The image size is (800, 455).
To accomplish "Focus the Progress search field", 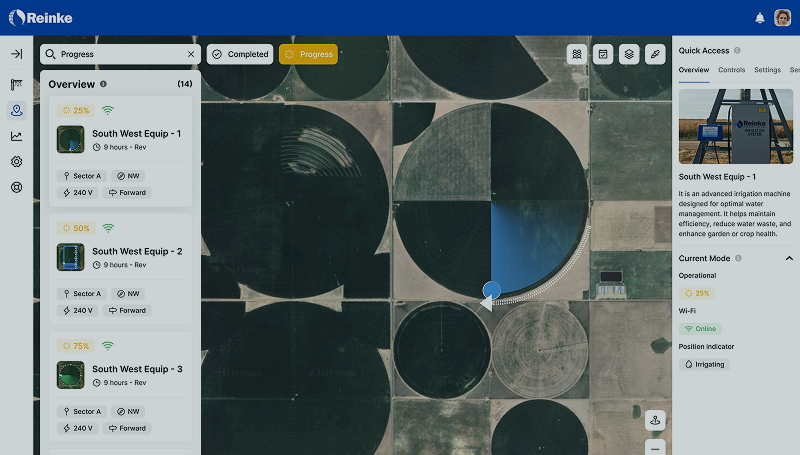I will (120, 54).
